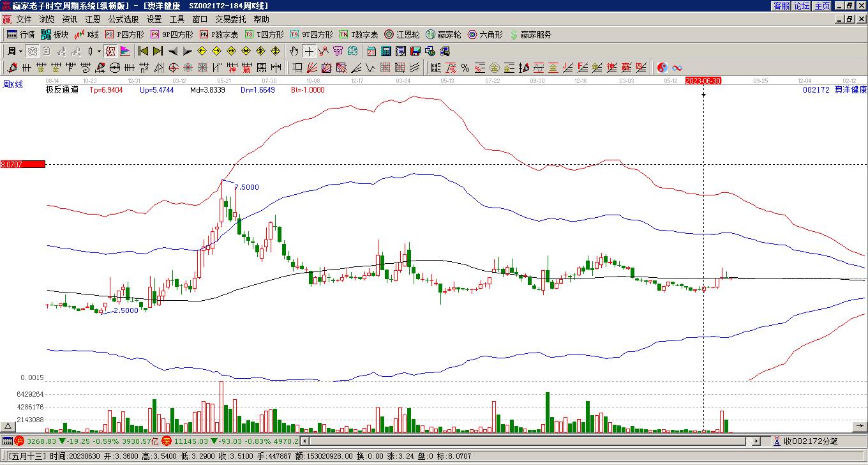Toggle the 权 rights-adjustment button

point(110,51)
